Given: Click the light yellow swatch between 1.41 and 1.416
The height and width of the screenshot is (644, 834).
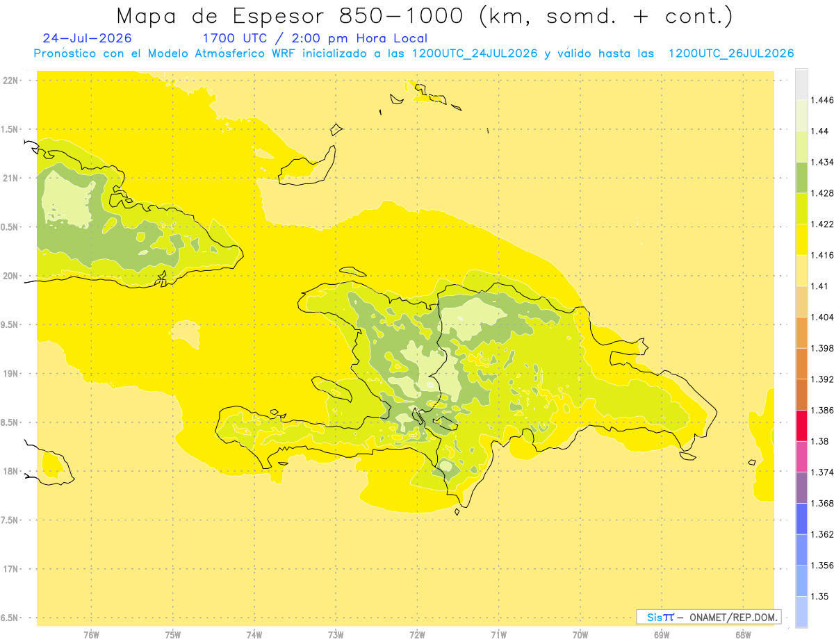Looking at the screenshot, I should click(x=801, y=270).
